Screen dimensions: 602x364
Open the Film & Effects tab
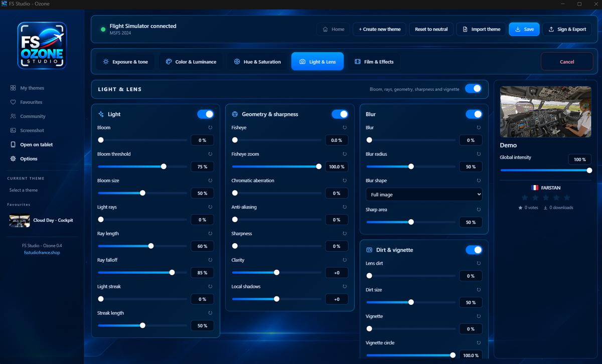click(374, 62)
